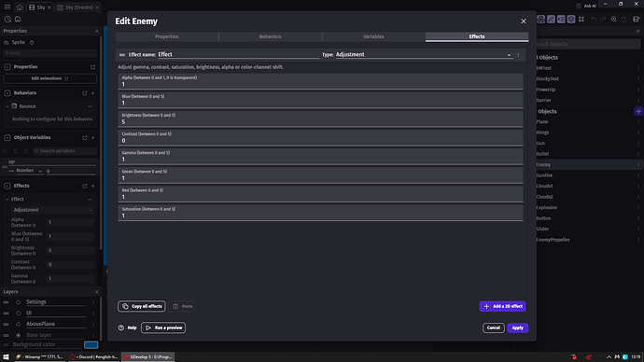Add a new effect from sidebar
The height and width of the screenshot is (362, 644).
point(92,186)
